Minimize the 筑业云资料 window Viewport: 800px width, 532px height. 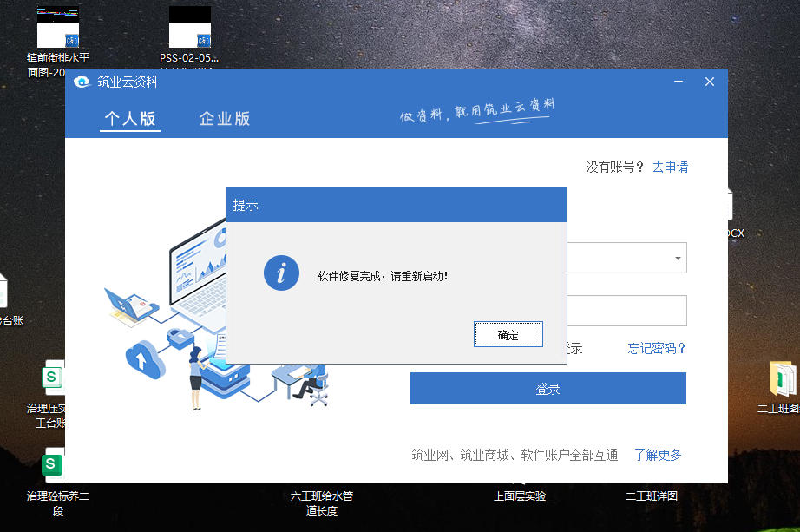point(679,82)
